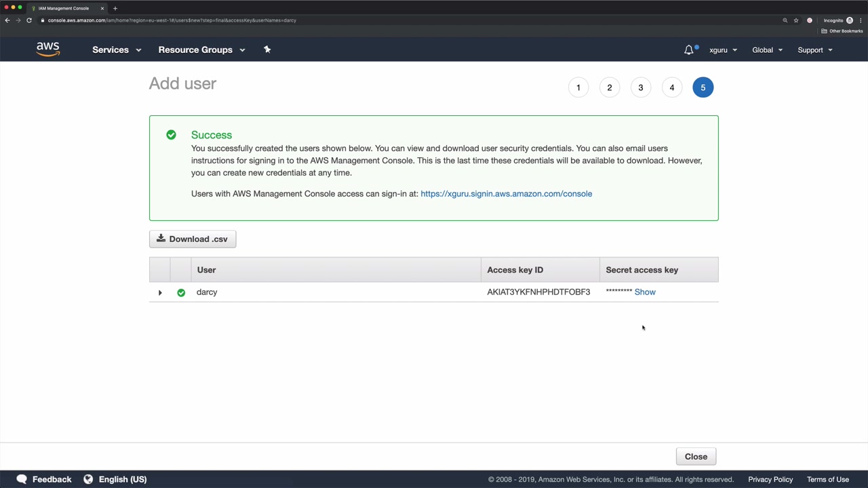Open the Services dropdown menu

pyautogui.click(x=117, y=49)
